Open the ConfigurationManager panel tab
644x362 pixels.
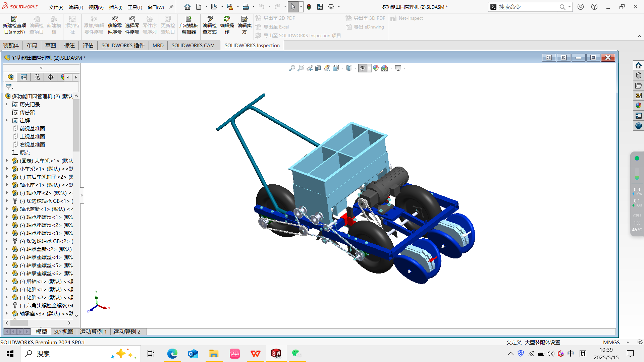coord(37,77)
